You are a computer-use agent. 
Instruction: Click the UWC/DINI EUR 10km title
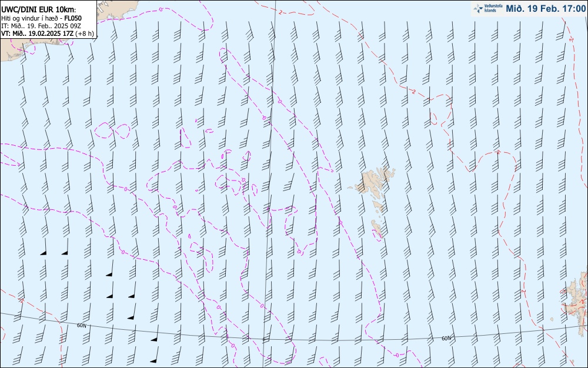pyautogui.click(x=39, y=10)
